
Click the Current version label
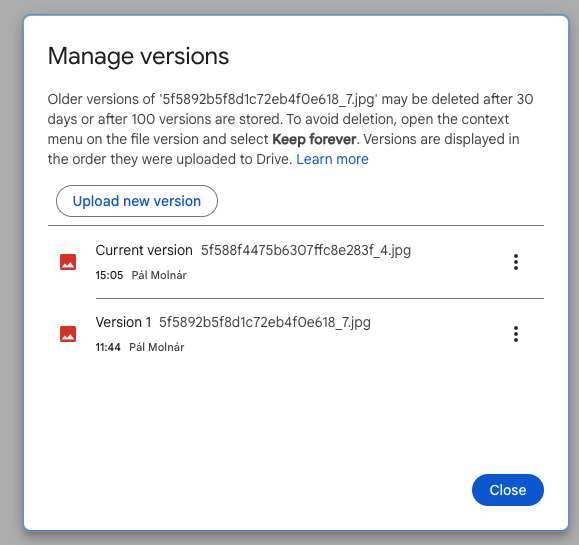[144, 250]
